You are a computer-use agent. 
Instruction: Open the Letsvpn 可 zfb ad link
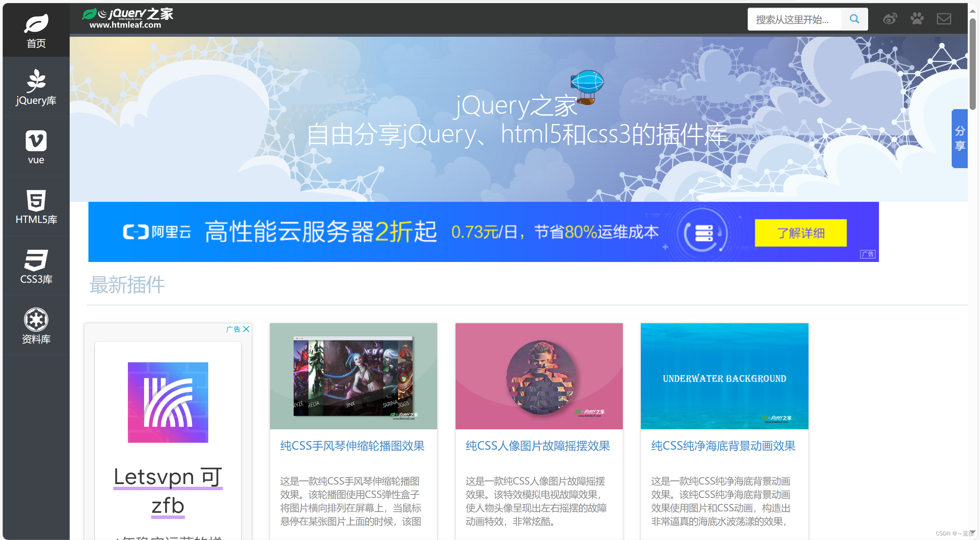(x=168, y=491)
